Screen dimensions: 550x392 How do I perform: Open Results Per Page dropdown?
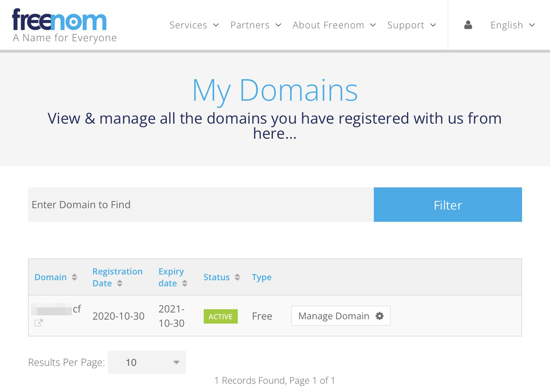[147, 362]
